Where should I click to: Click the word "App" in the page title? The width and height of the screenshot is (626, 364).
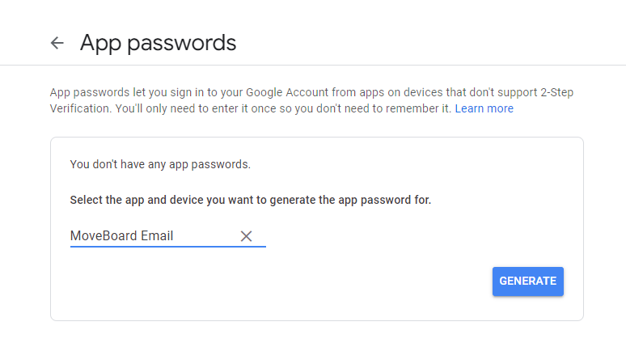(104, 43)
